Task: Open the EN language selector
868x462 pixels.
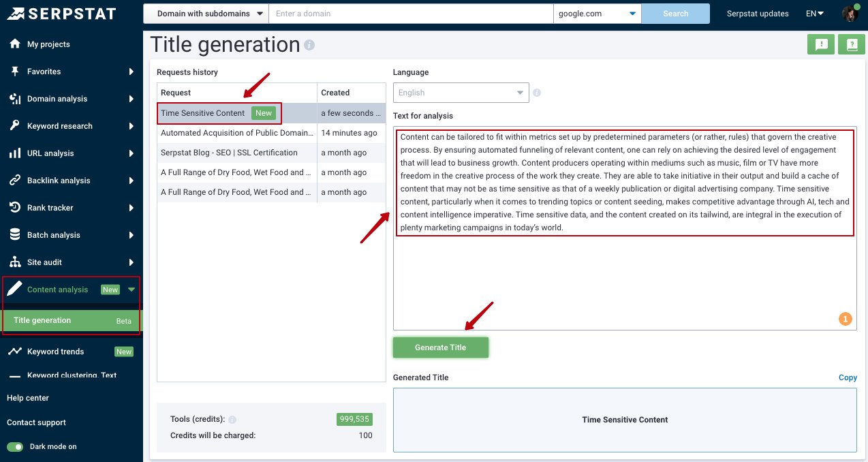Action: click(815, 14)
